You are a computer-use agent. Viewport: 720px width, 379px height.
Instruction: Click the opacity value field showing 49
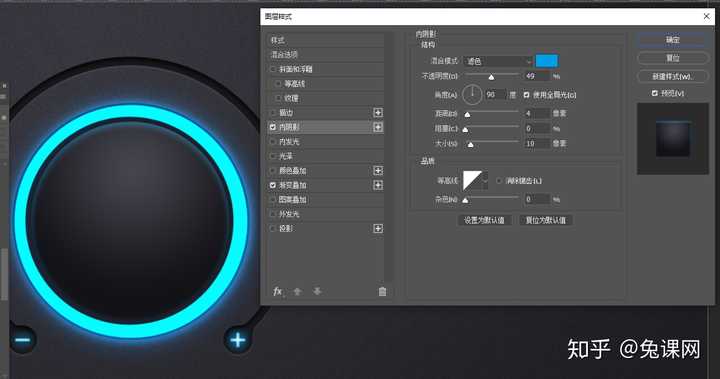click(537, 76)
